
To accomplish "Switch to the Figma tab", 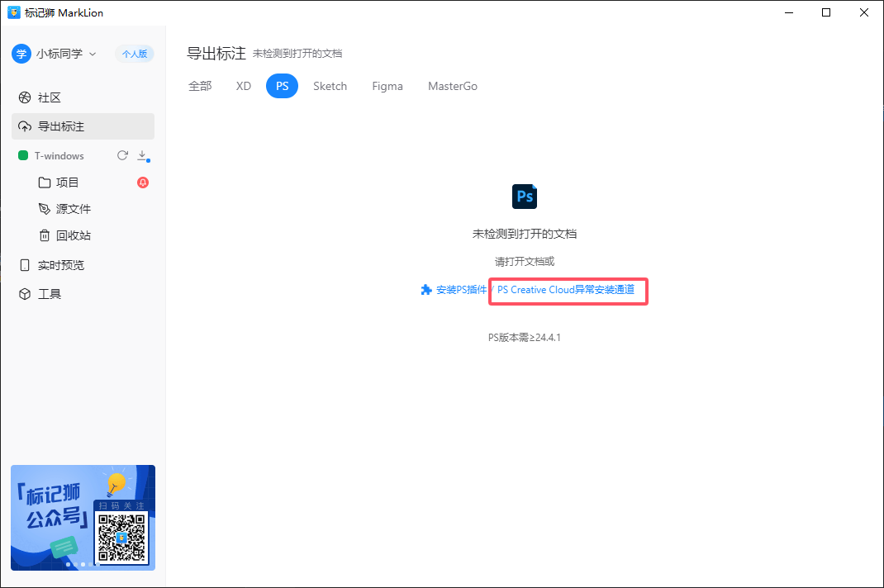I will click(x=387, y=86).
